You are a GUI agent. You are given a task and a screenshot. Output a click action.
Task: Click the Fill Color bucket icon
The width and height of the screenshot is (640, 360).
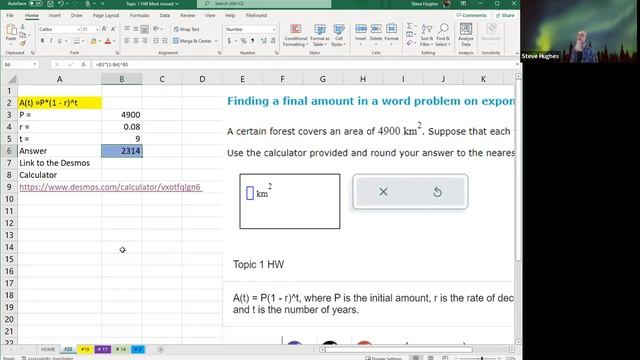click(93, 41)
